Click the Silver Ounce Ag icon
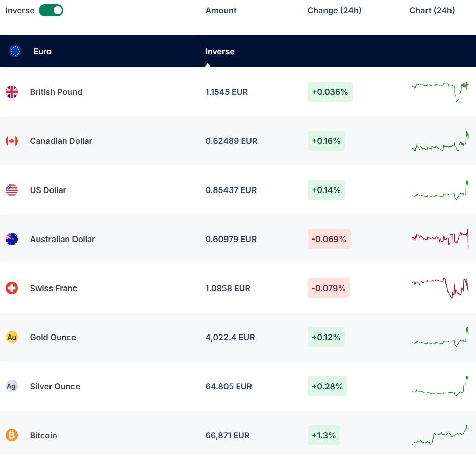 [12, 386]
